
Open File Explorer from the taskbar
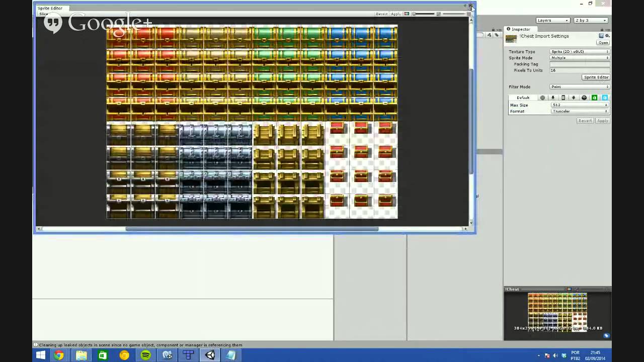point(81,355)
